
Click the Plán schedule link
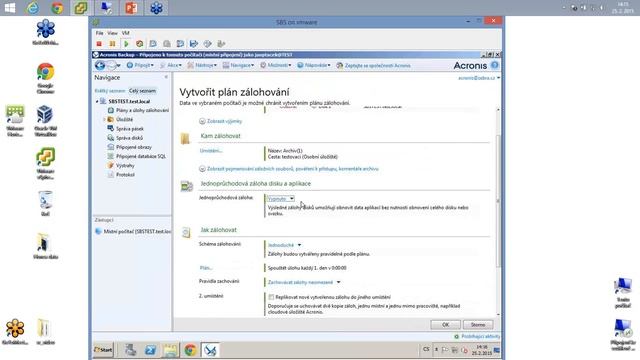coord(206,268)
